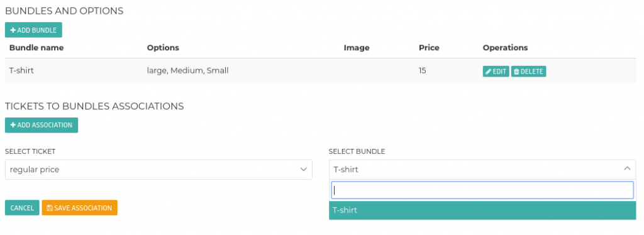Click the Add Bundle button
644x235 pixels.
[x=33, y=30]
